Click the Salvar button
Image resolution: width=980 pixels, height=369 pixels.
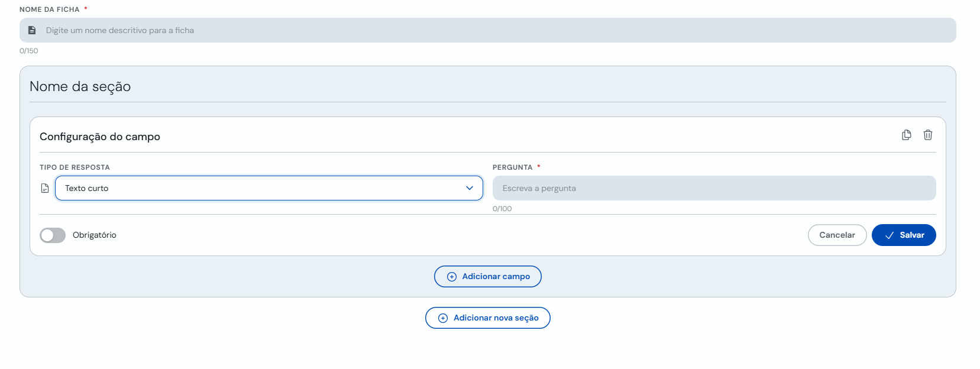(x=904, y=235)
